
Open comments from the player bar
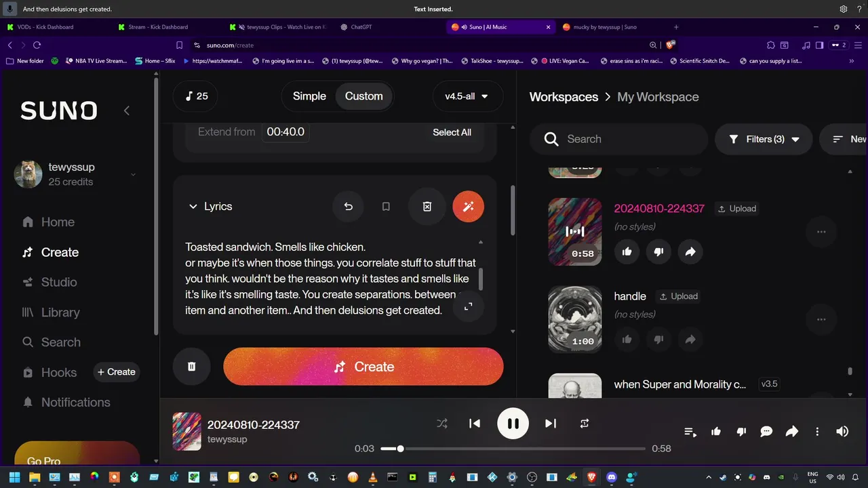coord(766,432)
